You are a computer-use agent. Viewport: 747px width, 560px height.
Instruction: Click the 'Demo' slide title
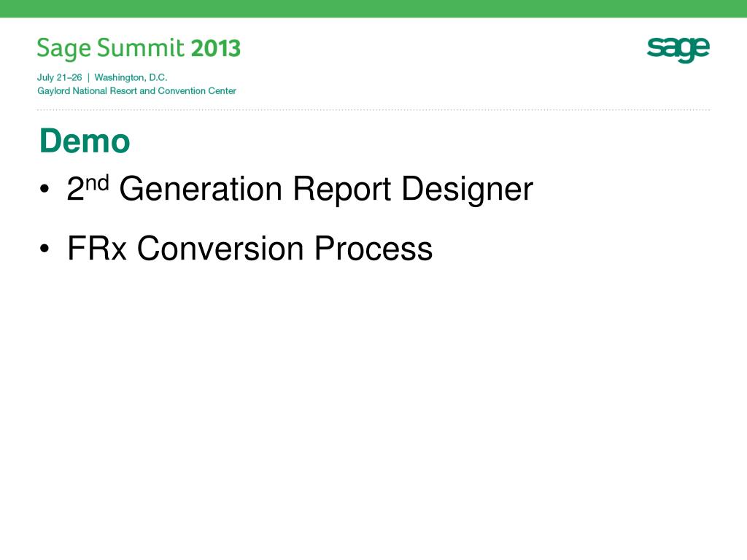coord(85,141)
